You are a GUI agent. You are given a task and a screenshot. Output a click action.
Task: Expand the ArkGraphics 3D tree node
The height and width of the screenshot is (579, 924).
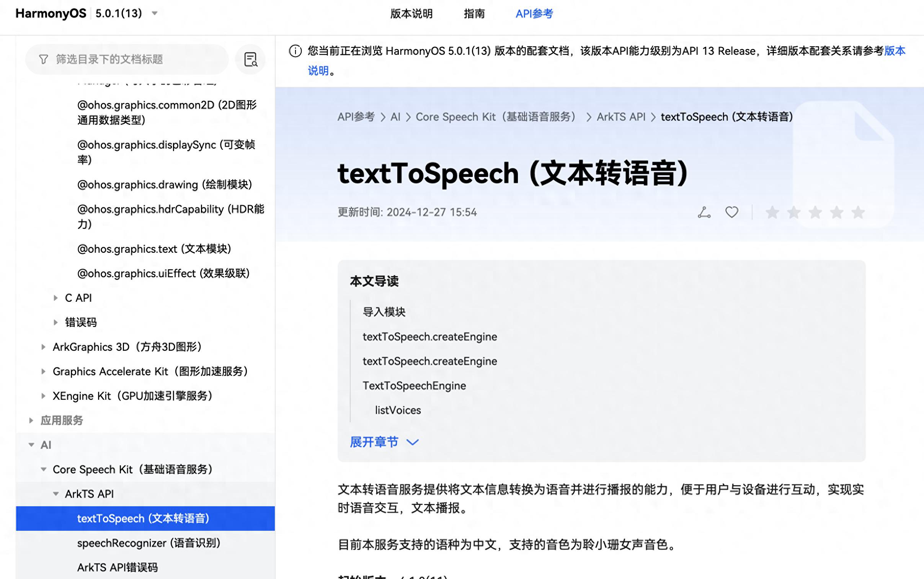43,347
